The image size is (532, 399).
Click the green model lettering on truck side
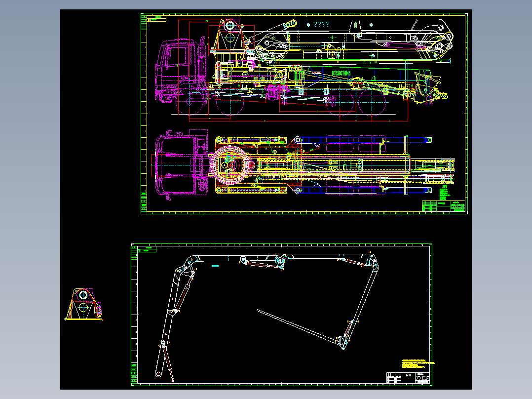pos(342,74)
